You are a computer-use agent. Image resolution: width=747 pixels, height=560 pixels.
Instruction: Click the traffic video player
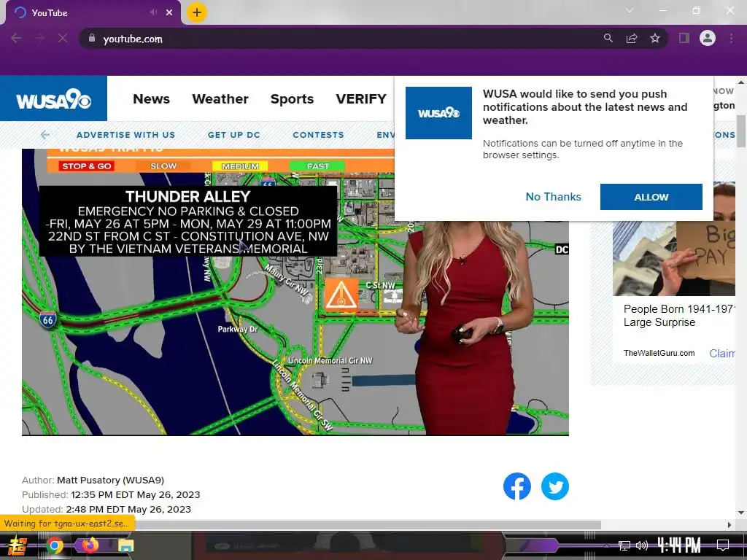tap(295, 292)
